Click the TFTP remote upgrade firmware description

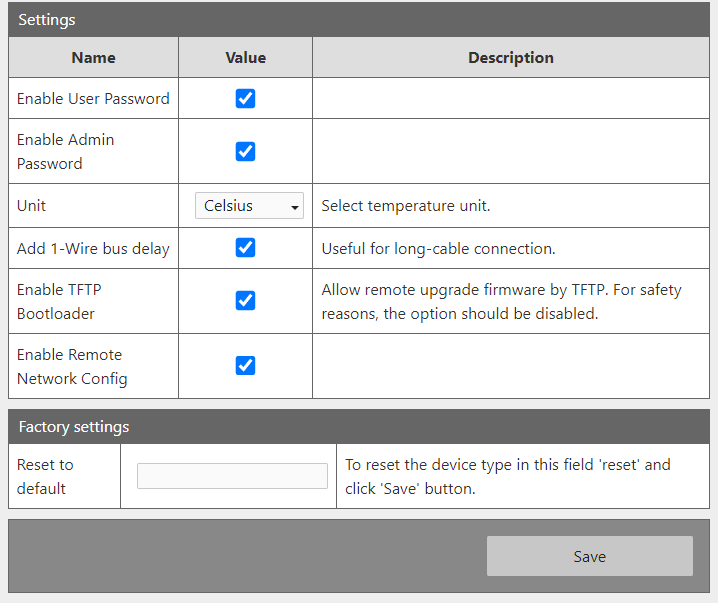coord(500,301)
